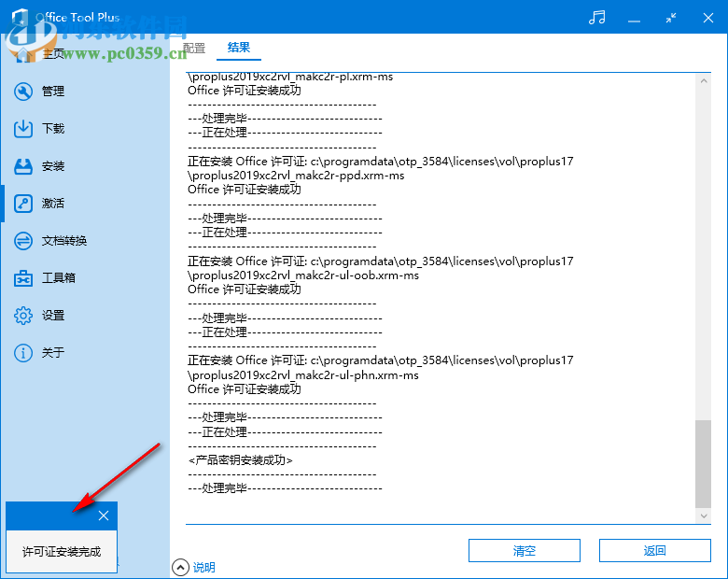Click the <产品密钥安装成功> log line
This screenshot has height=579, width=728.
click(x=240, y=460)
